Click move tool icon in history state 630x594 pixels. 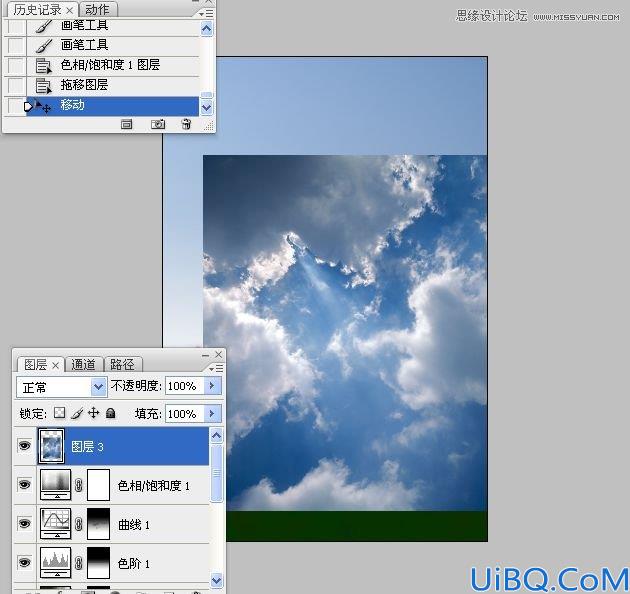click(x=43, y=106)
